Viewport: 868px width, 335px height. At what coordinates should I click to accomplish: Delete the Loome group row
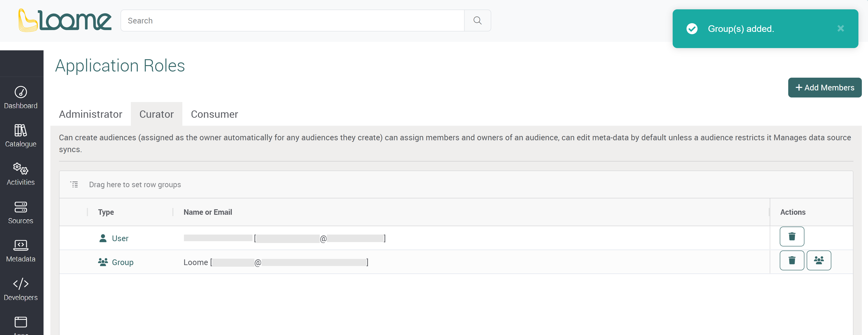coord(791,261)
